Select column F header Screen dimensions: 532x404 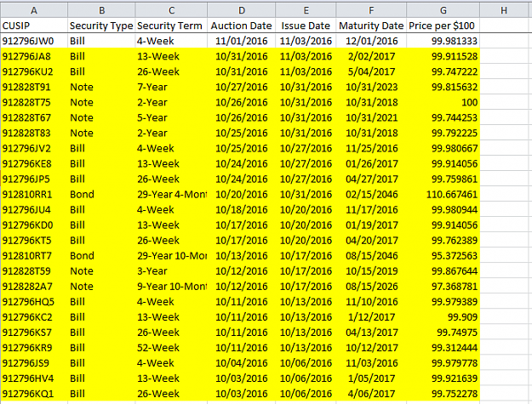click(371, 10)
